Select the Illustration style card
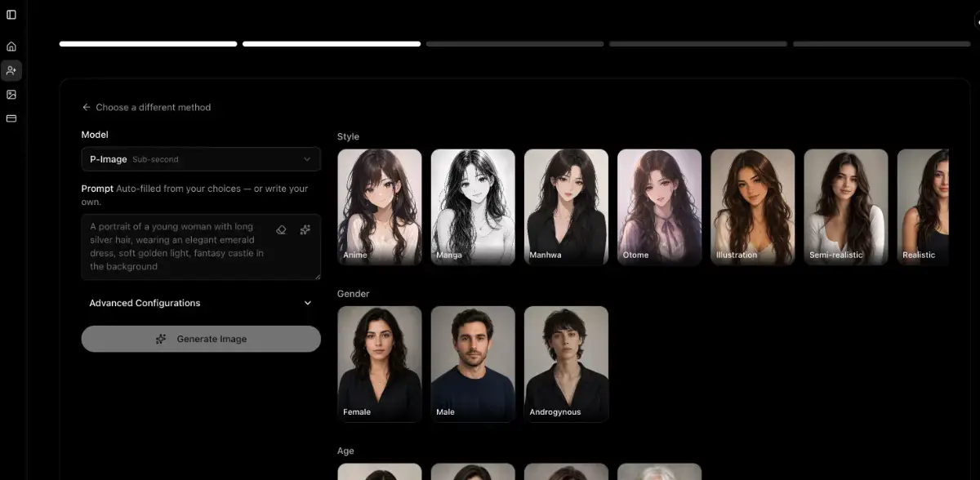This screenshot has width=980, height=480. tap(752, 207)
